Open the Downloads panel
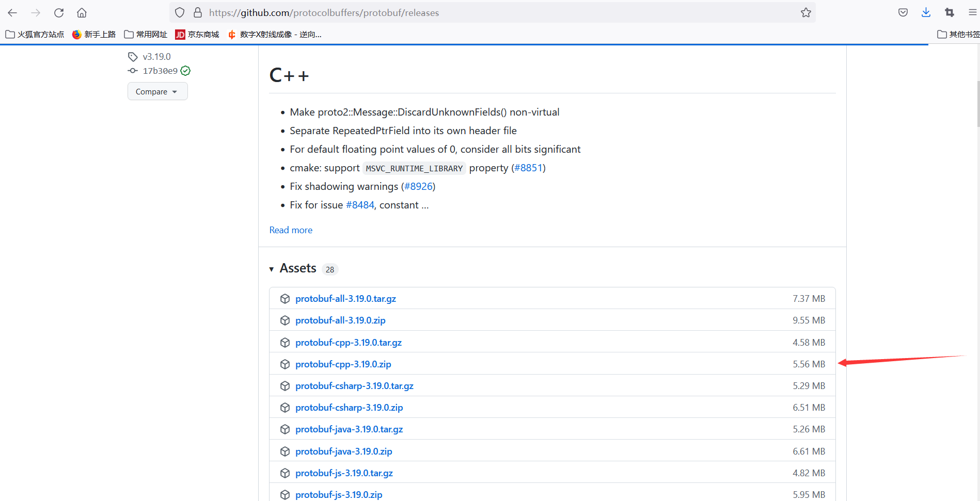The height and width of the screenshot is (501, 980). (926, 12)
